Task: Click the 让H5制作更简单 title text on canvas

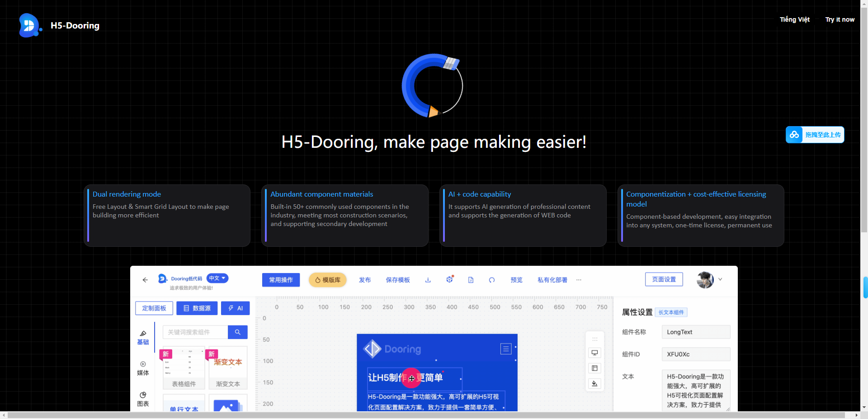Action: click(406, 377)
